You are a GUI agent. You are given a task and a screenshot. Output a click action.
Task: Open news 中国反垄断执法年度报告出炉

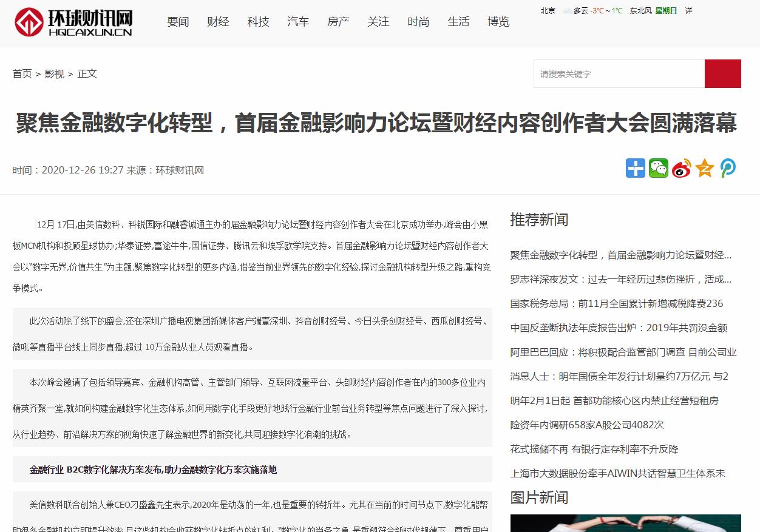(619, 328)
